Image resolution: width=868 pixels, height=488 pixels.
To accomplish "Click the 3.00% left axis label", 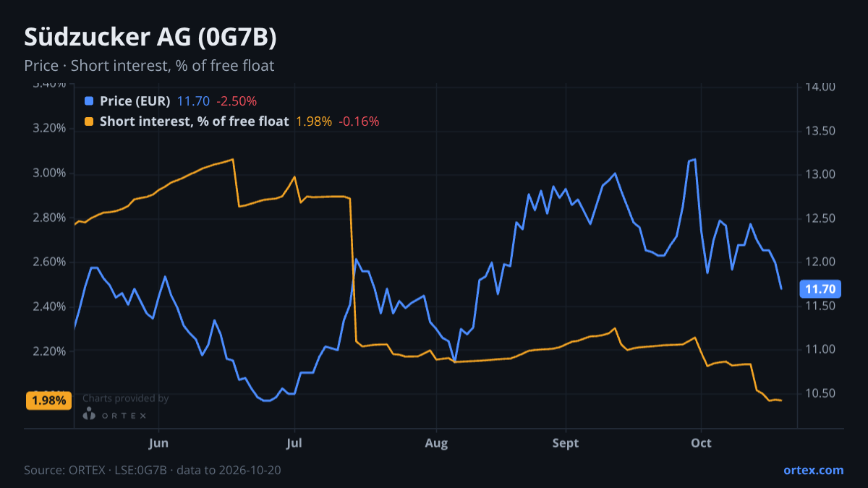I will [x=49, y=174].
